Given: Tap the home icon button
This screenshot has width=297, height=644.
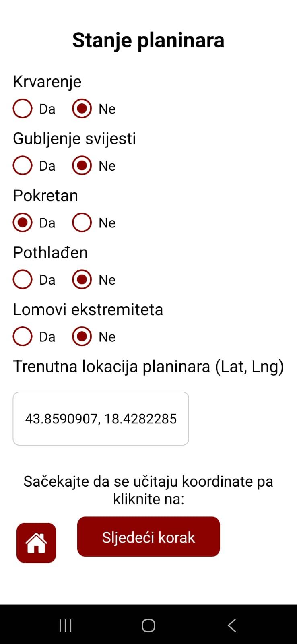Looking at the screenshot, I should tap(36, 543).
